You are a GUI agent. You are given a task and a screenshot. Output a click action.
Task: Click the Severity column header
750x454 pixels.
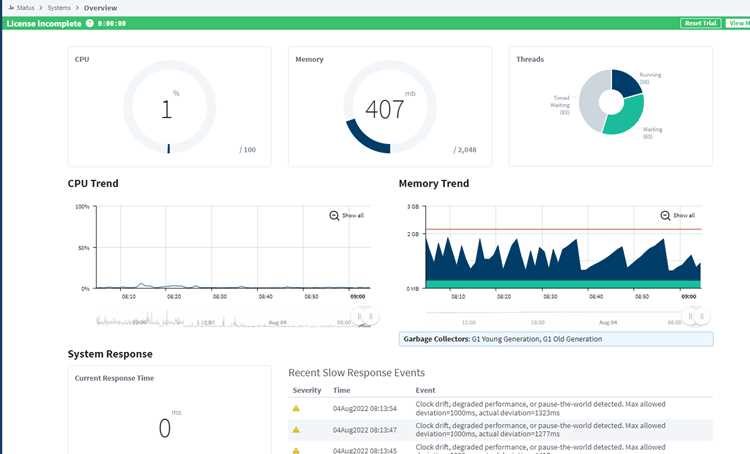pos(307,390)
